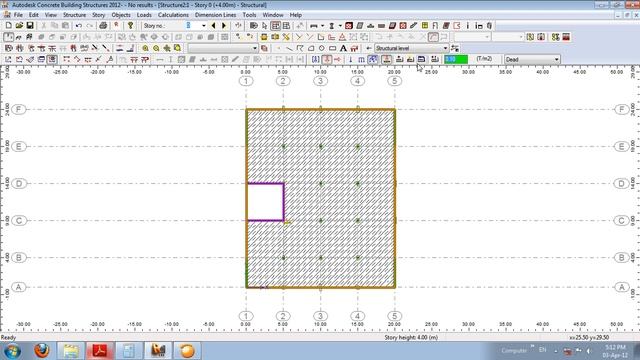Activate the pan view tool
The width and height of the screenshot is (640, 360).
(167, 48)
